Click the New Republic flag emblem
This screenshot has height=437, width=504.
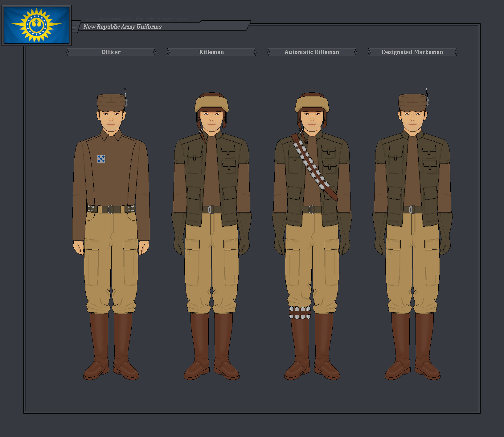(x=36, y=25)
